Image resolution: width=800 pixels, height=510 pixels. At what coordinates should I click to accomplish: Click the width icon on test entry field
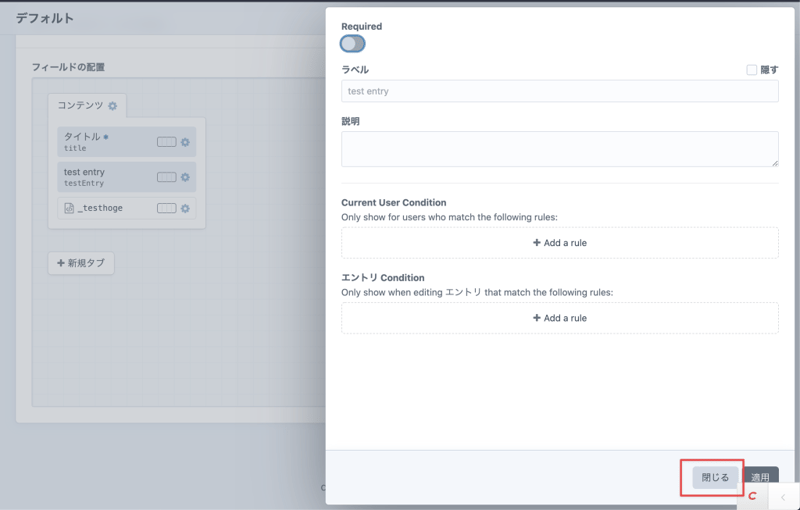tap(166, 177)
